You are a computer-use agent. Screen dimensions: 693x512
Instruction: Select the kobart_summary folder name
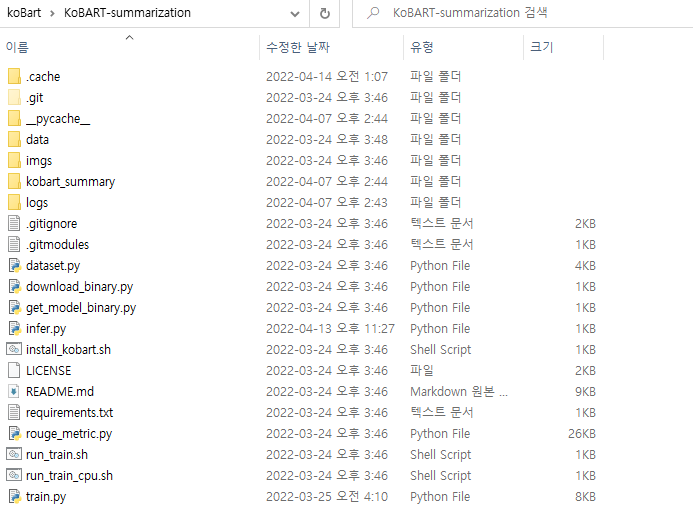[x=70, y=182]
